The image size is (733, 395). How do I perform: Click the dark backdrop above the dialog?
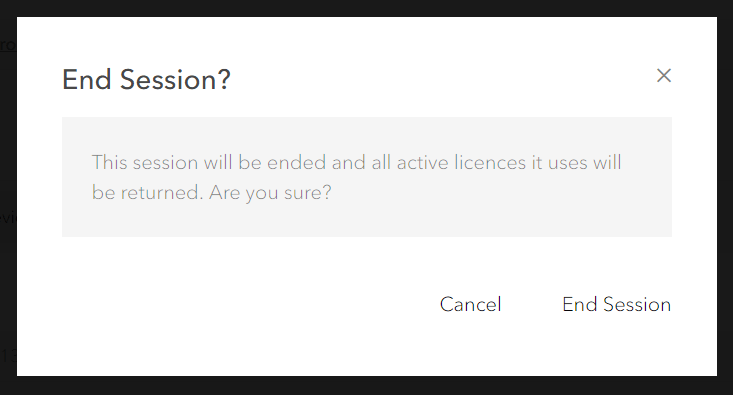point(366,8)
